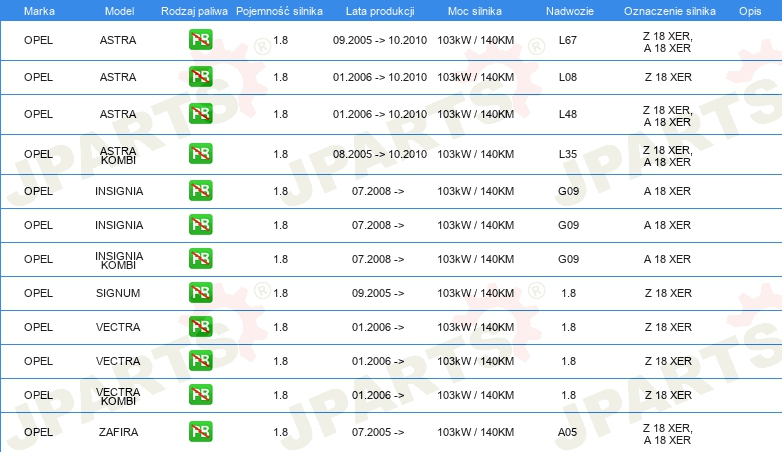Click the fuel icon in the ZAFIRA row
The width and height of the screenshot is (782, 452).
pos(200,432)
